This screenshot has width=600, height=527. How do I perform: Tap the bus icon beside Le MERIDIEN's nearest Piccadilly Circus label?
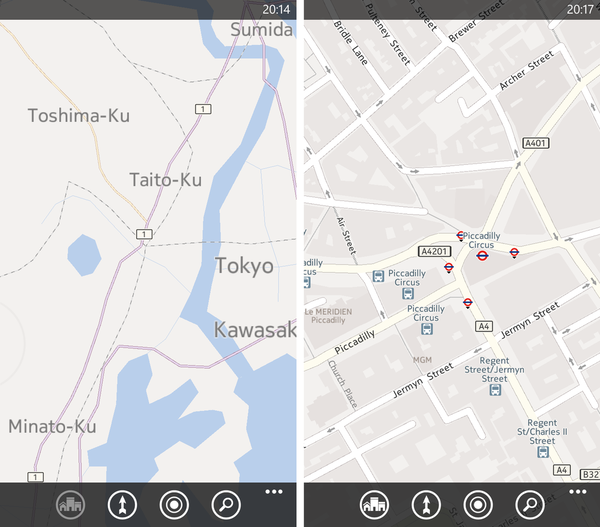click(378, 276)
